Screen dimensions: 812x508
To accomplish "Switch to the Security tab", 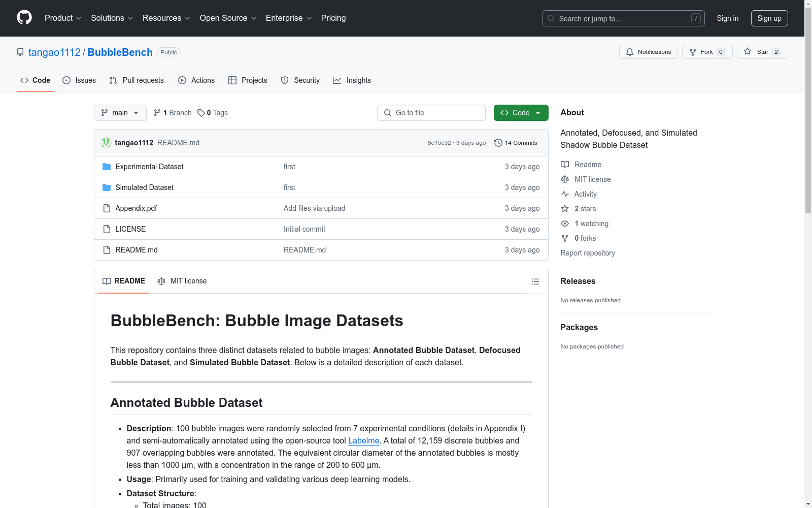I will [300, 80].
